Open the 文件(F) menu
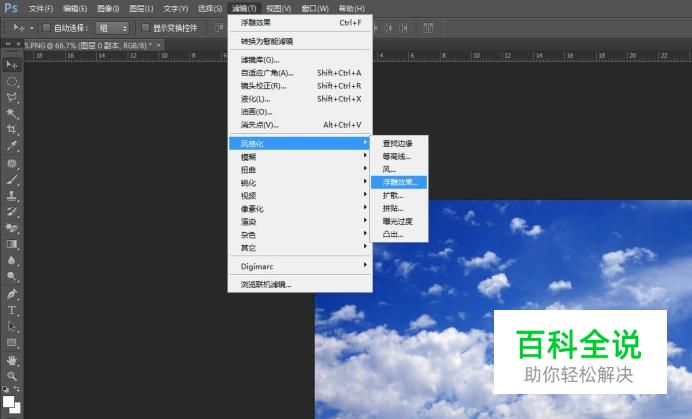 pyautogui.click(x=41, y=8)
